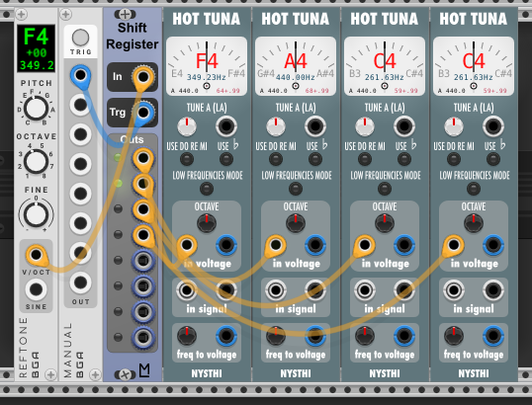Click the Shift Register Trg jack
Viewport: 532px width, 405px height.
(x=143, y=113)
